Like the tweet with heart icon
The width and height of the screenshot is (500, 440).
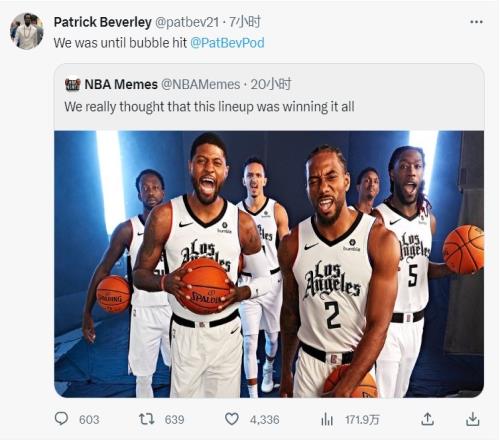[232, 419]
